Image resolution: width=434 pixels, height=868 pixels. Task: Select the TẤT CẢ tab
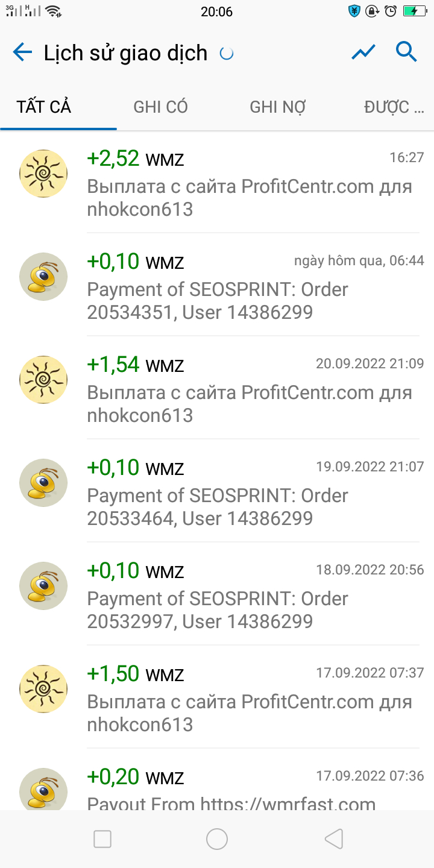[44, 107]
